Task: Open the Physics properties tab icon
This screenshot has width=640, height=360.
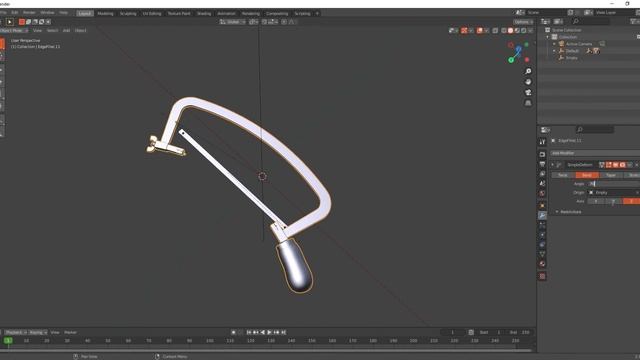Action: 542,235
